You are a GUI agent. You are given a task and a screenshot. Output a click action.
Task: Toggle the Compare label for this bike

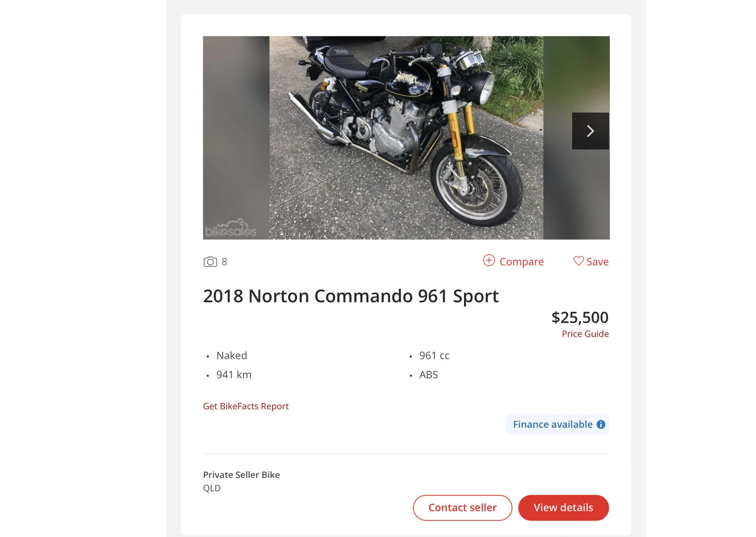coord(521,262)
